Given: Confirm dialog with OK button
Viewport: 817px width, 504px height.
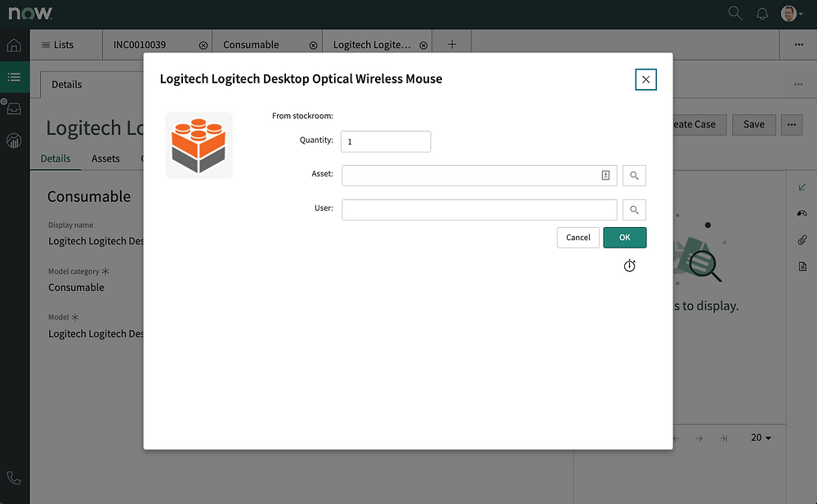Looking at the screenshot, I should 625,238.
